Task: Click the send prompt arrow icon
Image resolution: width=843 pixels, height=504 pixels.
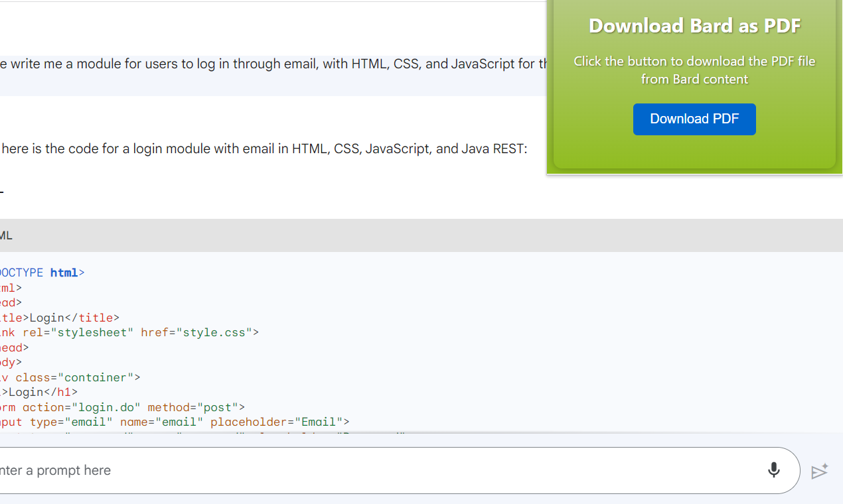Action: 820,471
